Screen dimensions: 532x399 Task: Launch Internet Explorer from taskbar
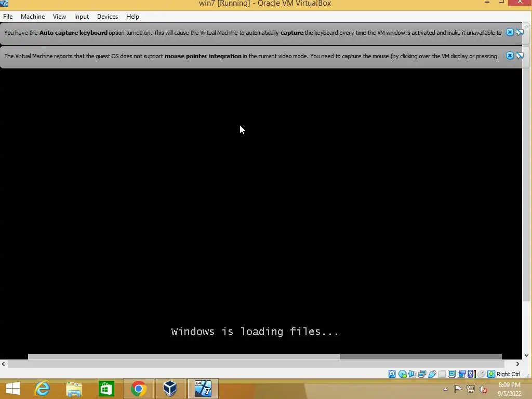pos(43,389)
